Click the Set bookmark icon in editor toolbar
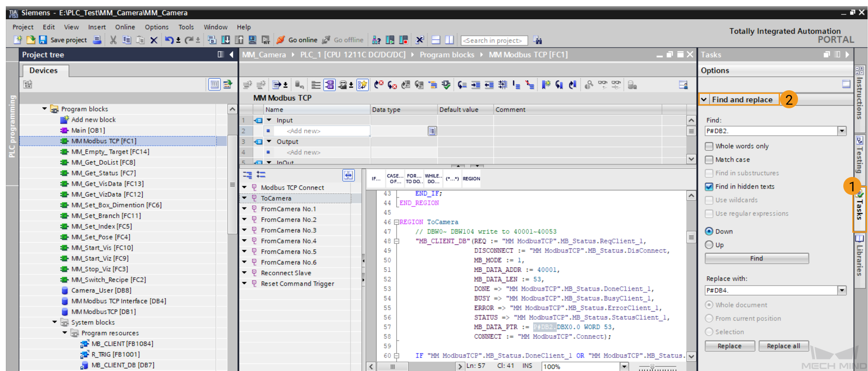868x371 pixels. point(546,84)
